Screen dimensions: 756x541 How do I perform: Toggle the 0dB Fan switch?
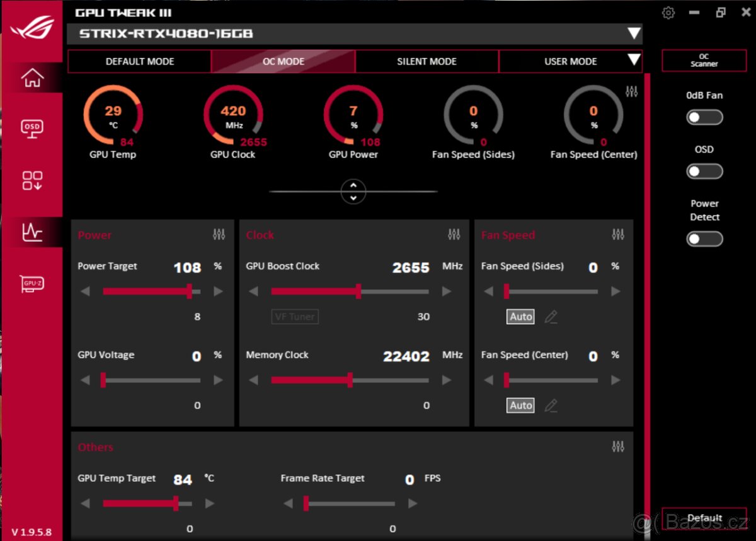[704, 117]
